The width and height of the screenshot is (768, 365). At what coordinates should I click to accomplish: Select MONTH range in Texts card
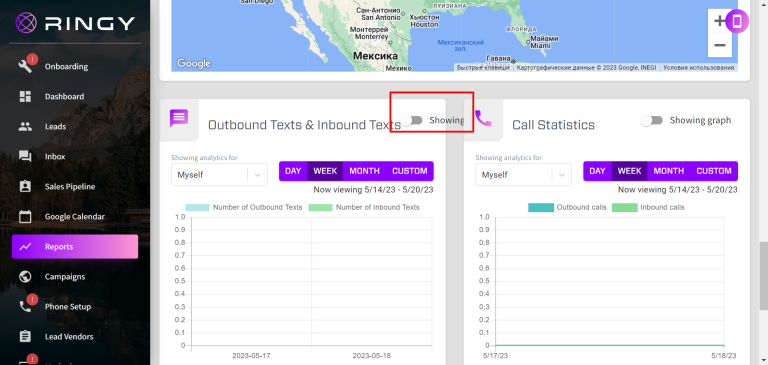pyautogui.click(x=364, y=171)
